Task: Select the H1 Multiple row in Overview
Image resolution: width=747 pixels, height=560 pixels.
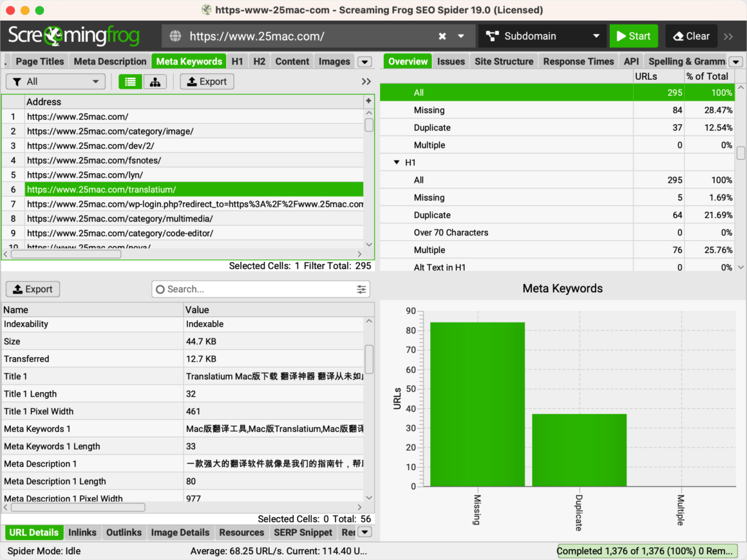Action: (557, 250)
